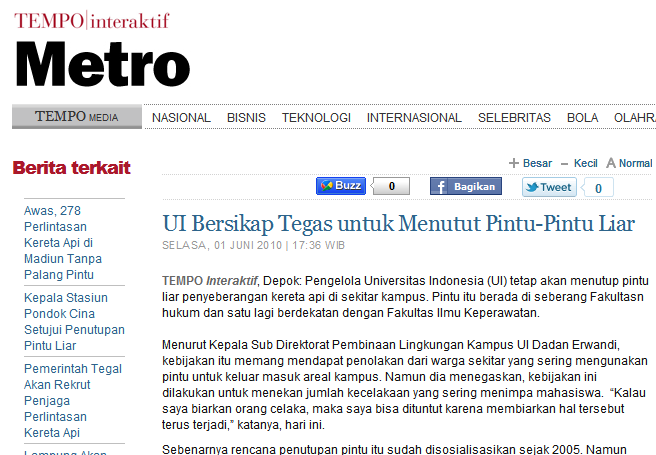This screenshot has height=455, width=656.
Task: Click the paragraph starting Sebenarnya rencana penutupan
Action: (x=394, y=450)
